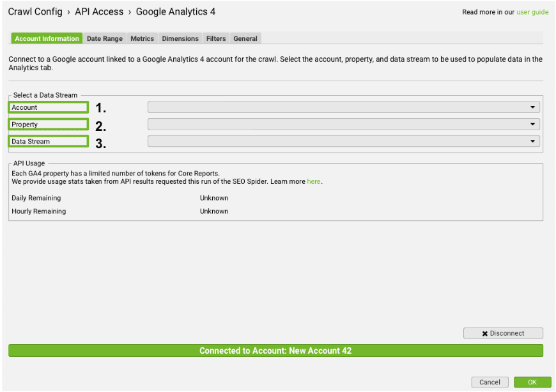Switch to the Date Range tab
This screenshot has width=556, height=392.
[104, 38]
